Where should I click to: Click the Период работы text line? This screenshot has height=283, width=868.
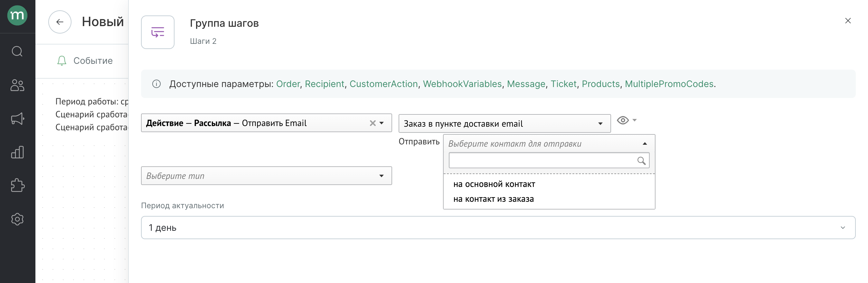[x=92, y=102]
